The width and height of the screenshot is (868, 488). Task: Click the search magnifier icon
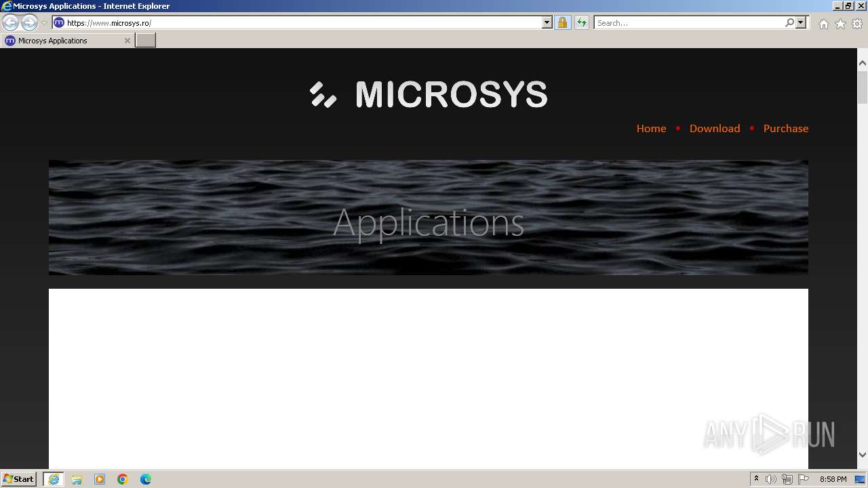tap(789, 23)
